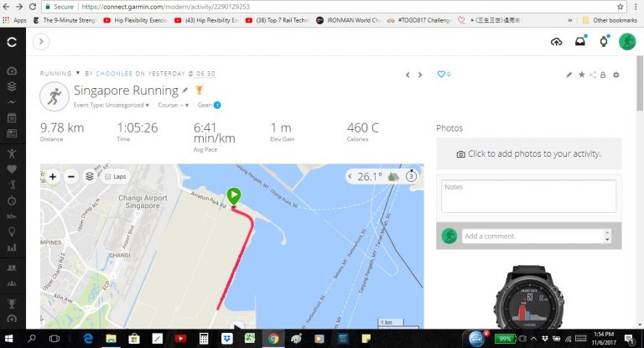Click the like heart icon

click(441, 74)
